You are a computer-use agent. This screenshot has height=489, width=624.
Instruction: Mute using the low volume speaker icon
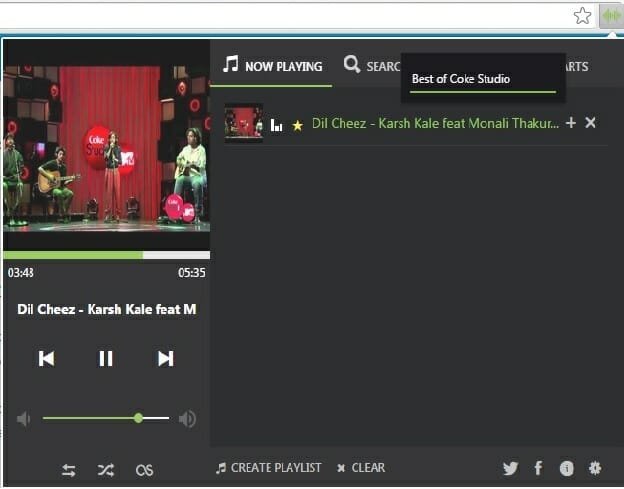click(x=23, y=419)
